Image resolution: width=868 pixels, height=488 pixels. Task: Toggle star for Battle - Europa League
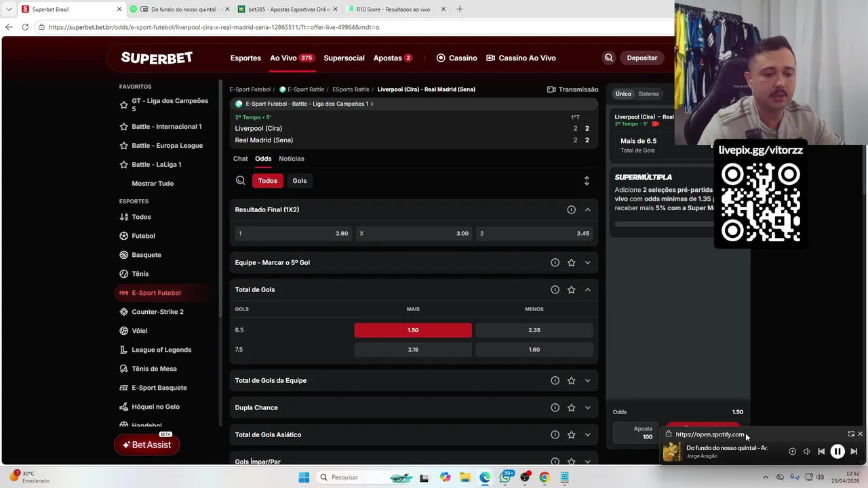(123, 146)
